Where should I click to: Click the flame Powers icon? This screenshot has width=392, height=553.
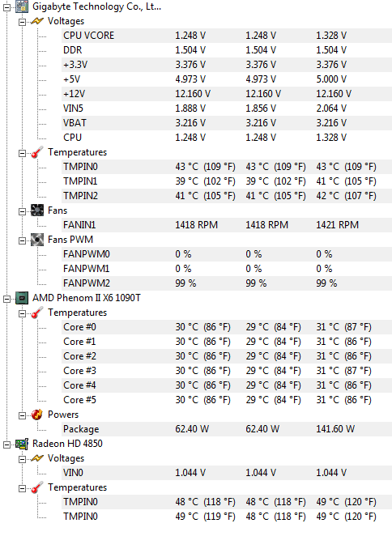[37, 415]
